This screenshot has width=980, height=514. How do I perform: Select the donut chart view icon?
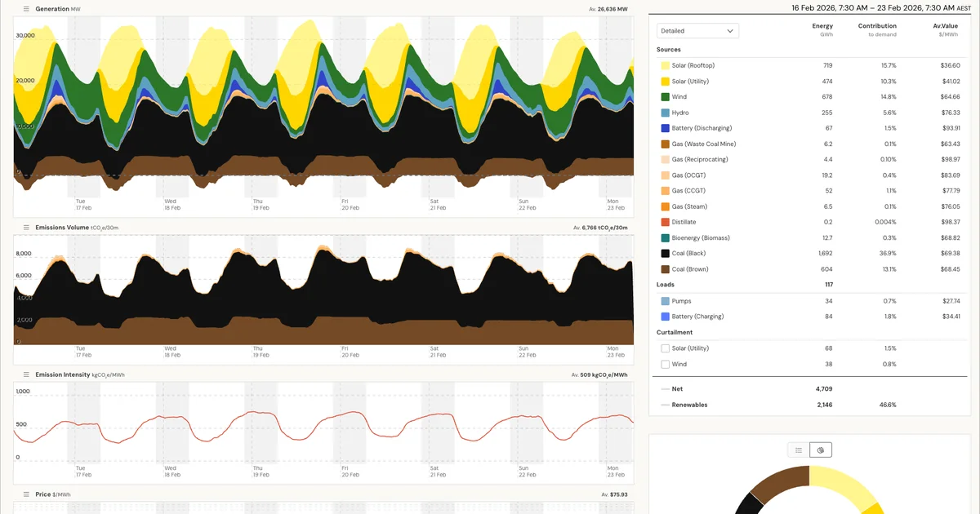click(x=820, y=449)
